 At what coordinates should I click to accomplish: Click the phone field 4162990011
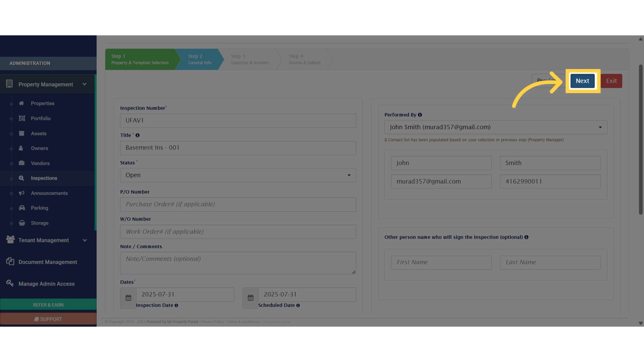pos(550,182)
